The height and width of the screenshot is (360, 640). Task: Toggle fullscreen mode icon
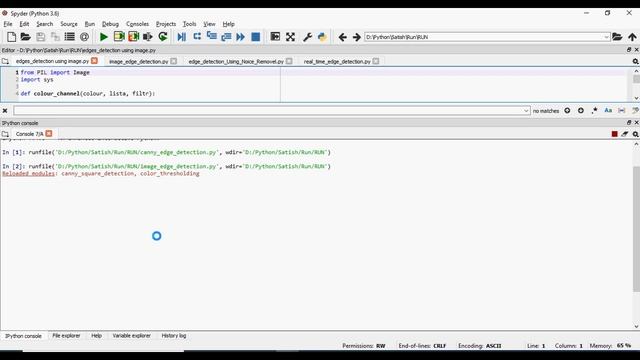coord(290,37)
